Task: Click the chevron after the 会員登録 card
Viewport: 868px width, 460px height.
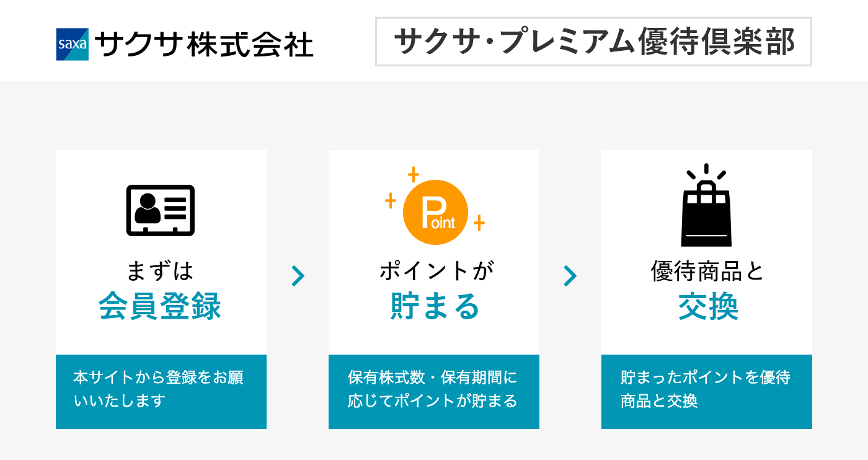Action: pyautogui.click(x=298, y=276)
